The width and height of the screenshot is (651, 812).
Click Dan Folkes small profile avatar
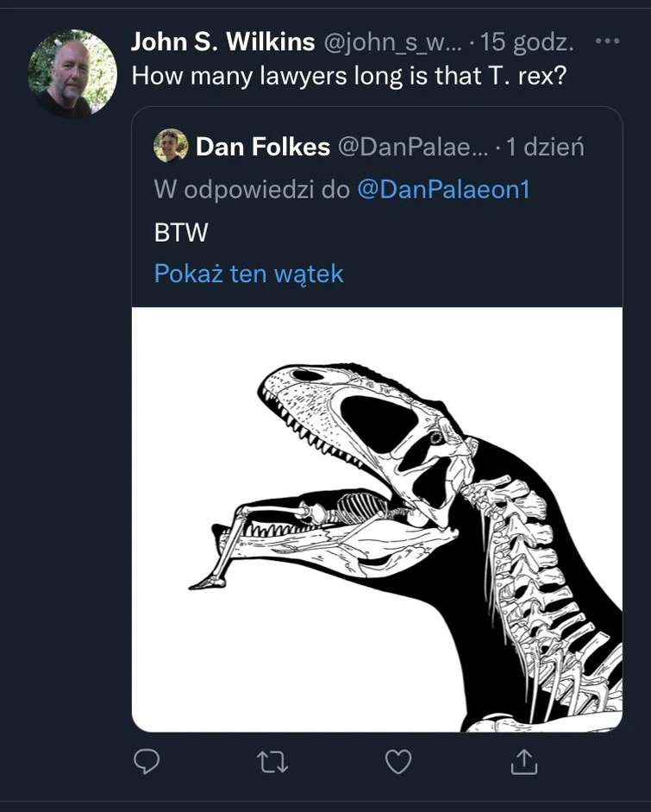(x=171, y=145)
